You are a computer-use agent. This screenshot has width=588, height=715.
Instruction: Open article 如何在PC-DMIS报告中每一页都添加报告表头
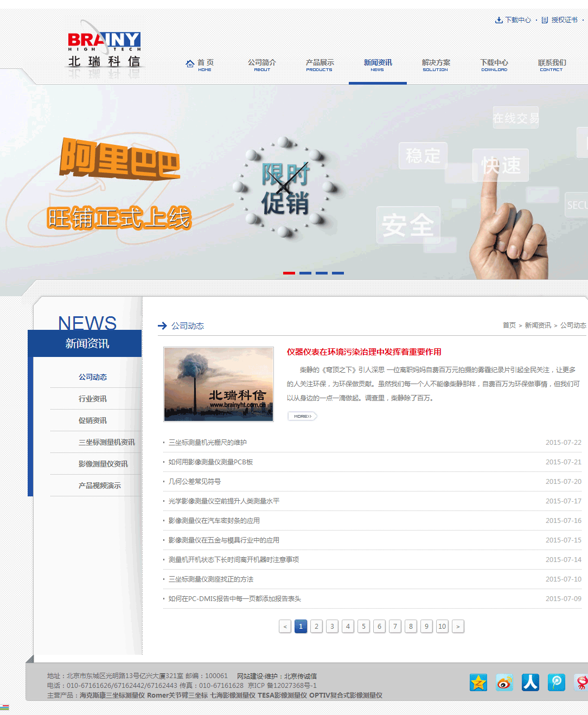(235, 599)
